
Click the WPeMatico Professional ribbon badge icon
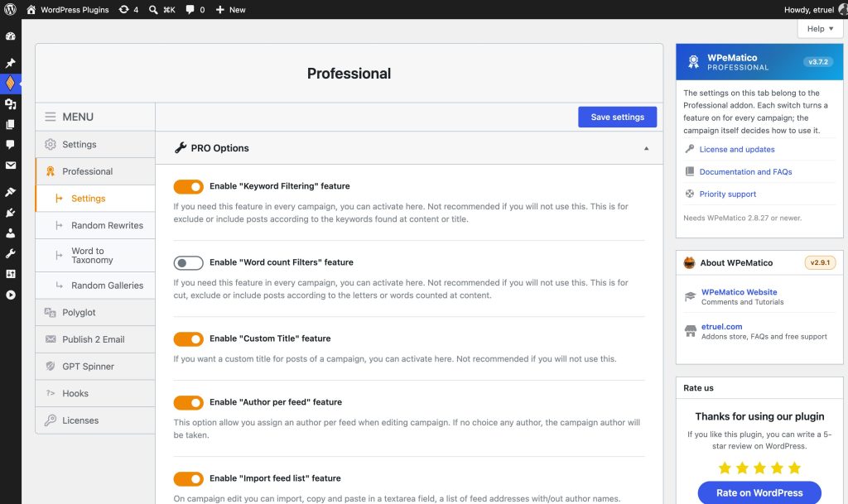coord(693,62)
